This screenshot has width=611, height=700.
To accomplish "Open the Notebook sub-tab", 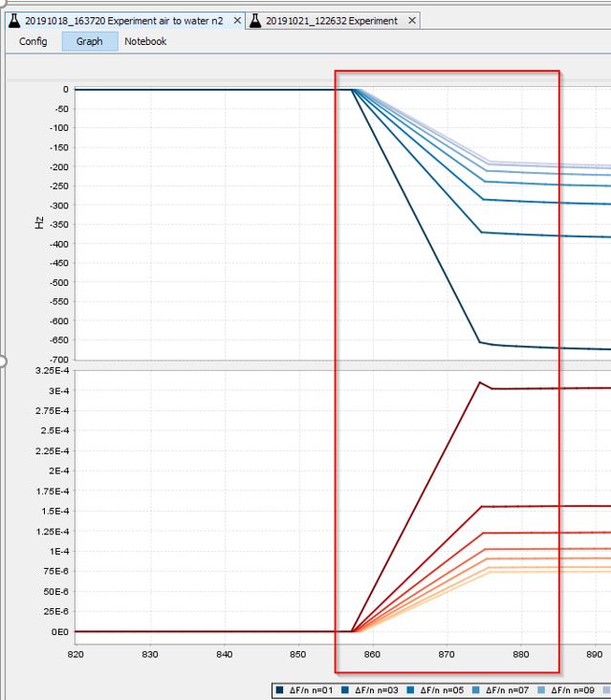I will [x=145, y=41].
